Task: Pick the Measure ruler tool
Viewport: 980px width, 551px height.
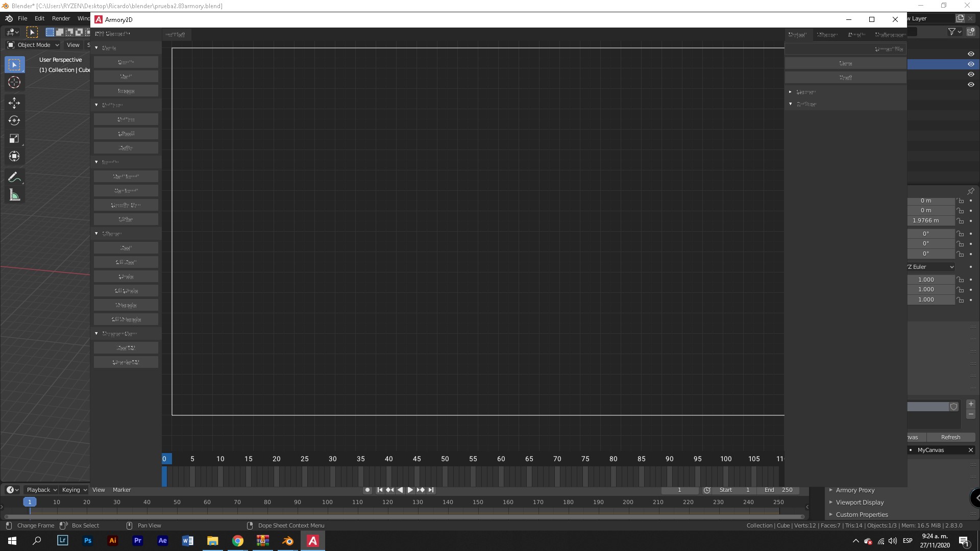Action: tap(14, 195)
